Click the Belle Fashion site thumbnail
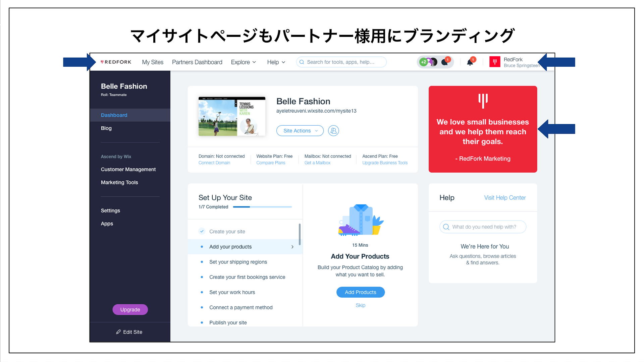The width and height of the screenshot is (644, 362). (x=232, y=116)
